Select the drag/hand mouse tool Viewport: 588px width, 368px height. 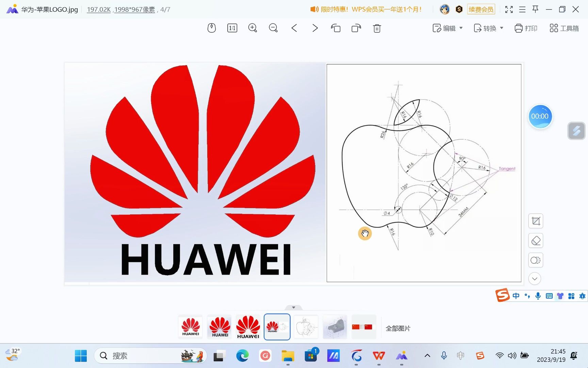[211, 28]
